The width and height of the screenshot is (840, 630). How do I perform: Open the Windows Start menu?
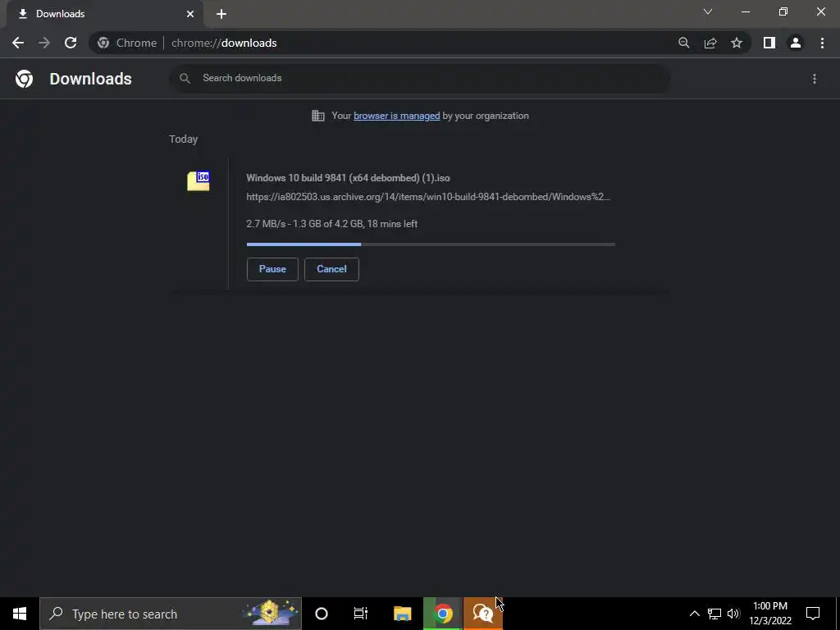click(x=20, y=614)
